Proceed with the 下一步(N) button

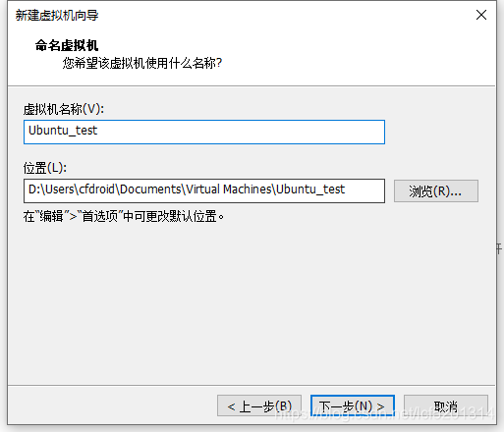(353, 405)
